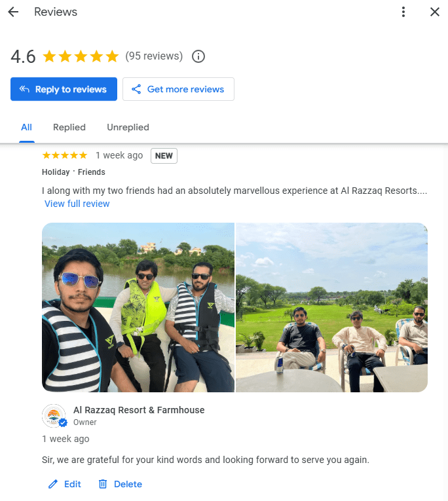Click the rating info icon
The height and width of the screenshot is (501, 448).
click(x=198, y=56)
